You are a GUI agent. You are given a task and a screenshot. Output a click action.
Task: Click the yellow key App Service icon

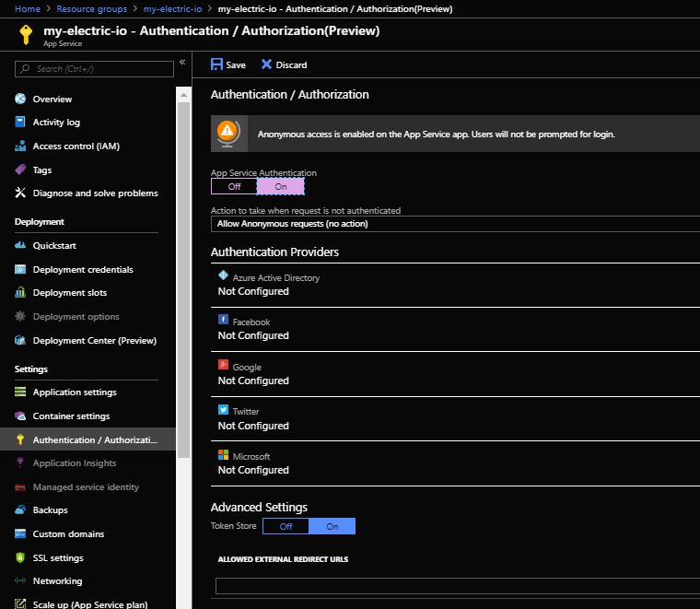pyautogui.click(x=26, y=34)
